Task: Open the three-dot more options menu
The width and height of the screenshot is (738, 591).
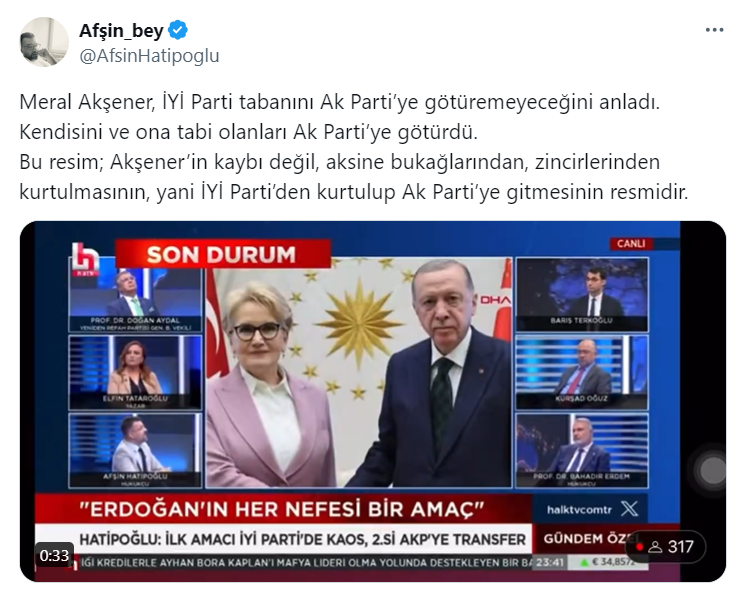Action: click(x=714, y=30)
